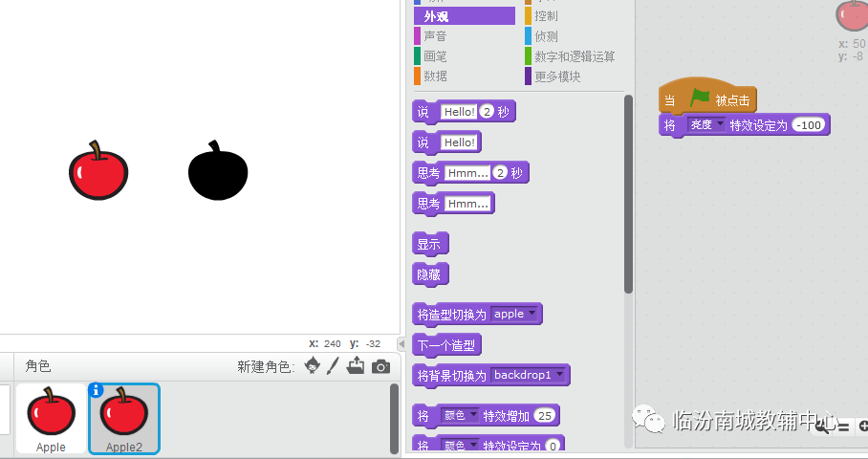Viewport: 868px width, 459px height.
Task: Click the green flag in the script block
Action: [701, 98]
